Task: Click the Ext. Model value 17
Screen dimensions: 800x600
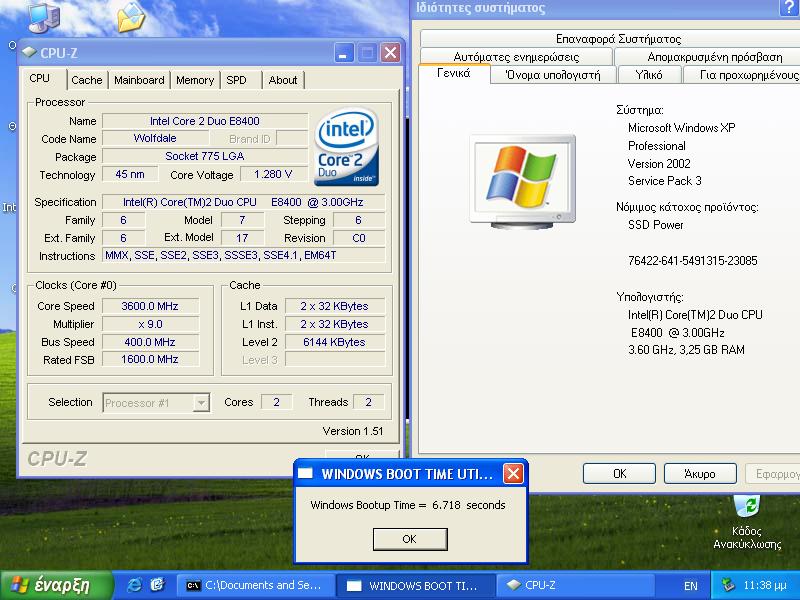Action: [242, 238]
